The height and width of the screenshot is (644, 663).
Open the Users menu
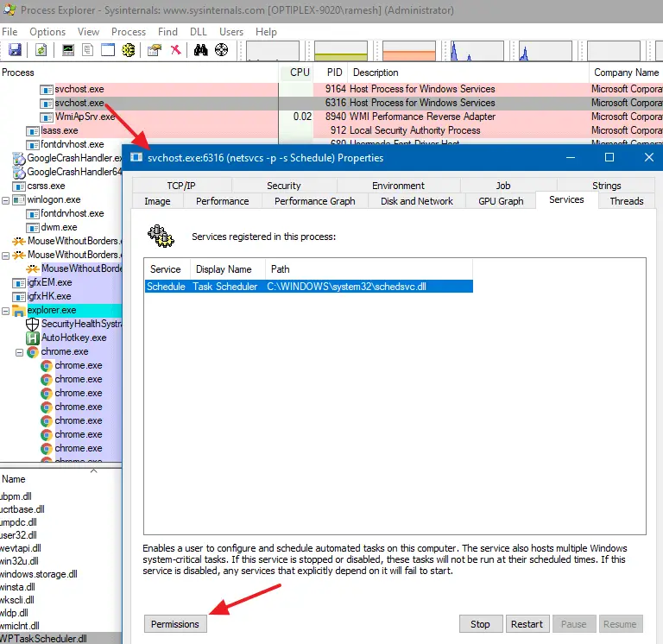[231, 32]
